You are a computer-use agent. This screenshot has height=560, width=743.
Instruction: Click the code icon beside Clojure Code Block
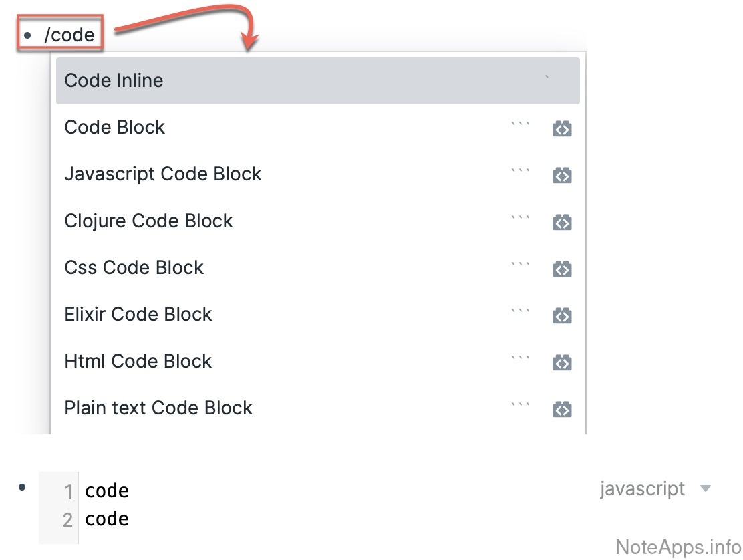562,223
